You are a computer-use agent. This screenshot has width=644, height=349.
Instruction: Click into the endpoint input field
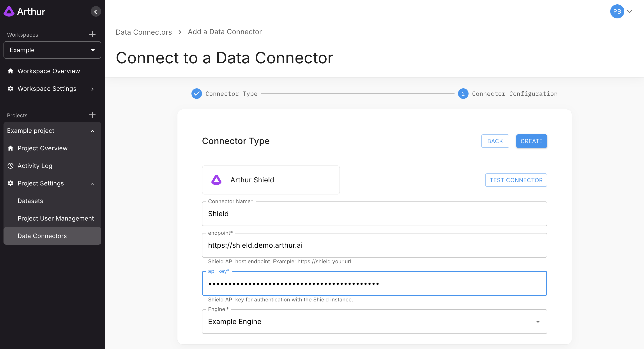tap(374, 245)
